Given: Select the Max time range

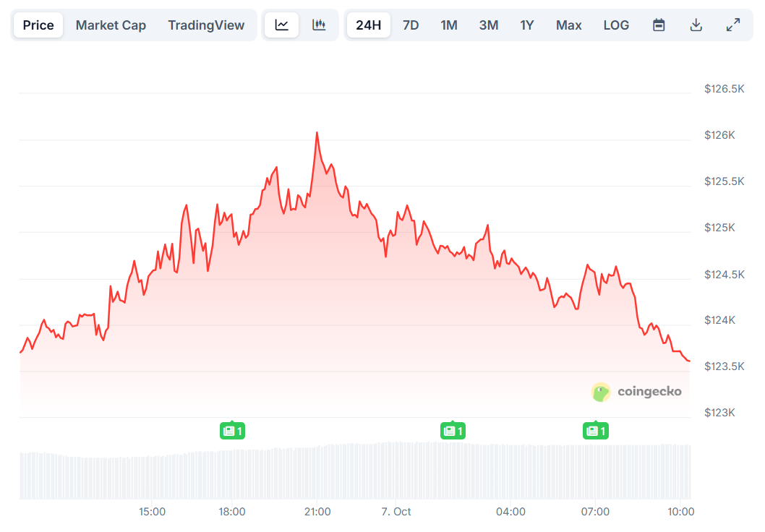Looking at the screenshot, I should tap(568, 25).
